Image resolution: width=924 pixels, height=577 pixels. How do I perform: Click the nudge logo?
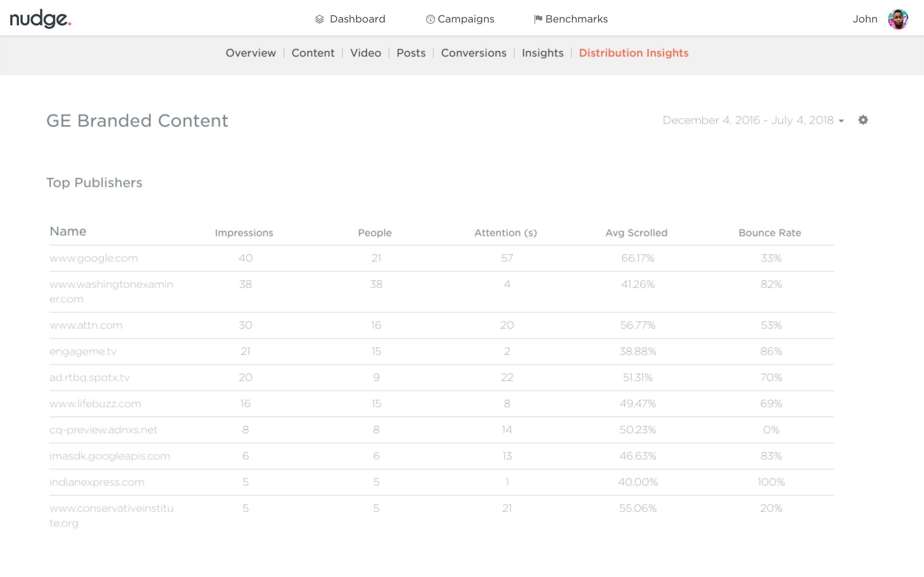point(40,19)
